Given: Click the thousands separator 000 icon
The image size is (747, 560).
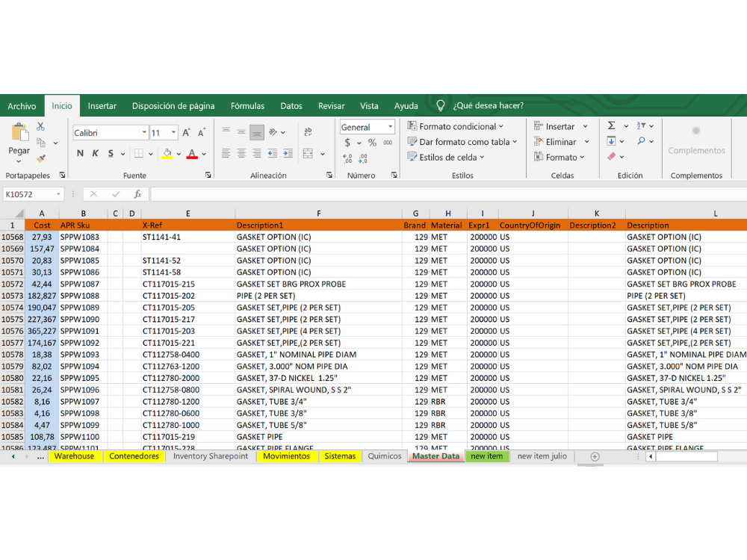Looking at the screenshot, I should click(388, 143).
